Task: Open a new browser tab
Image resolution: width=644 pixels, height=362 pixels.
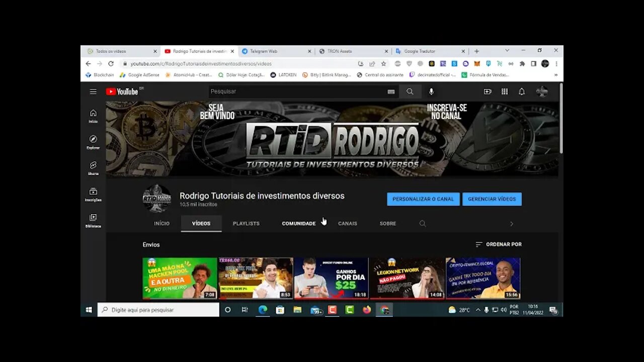Action: click(x=476, y=51)
